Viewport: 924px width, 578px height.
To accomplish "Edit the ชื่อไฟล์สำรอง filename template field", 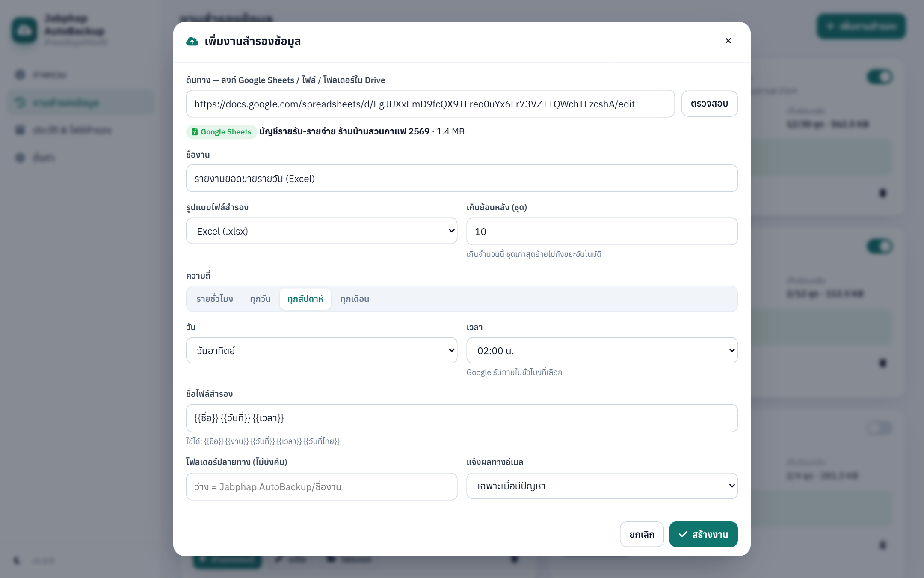I will point(462,418).
